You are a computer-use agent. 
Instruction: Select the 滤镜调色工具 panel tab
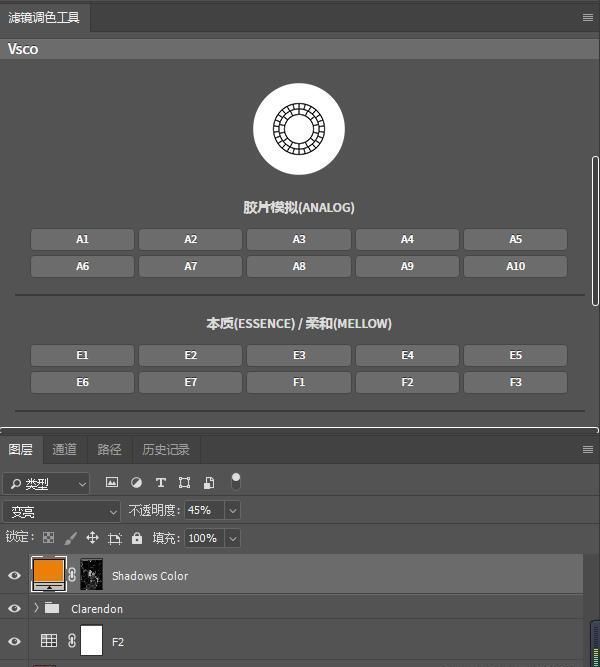[x=44, y=17]
